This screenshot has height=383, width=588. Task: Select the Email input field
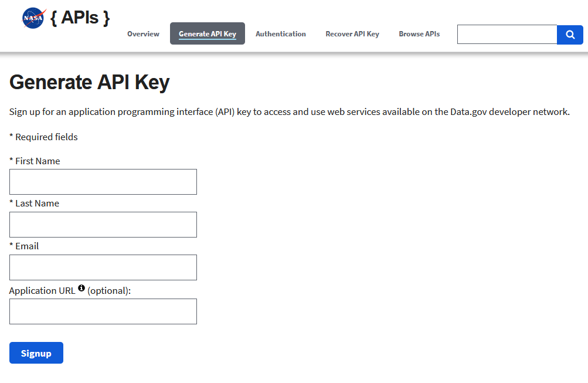coord(103,267)
